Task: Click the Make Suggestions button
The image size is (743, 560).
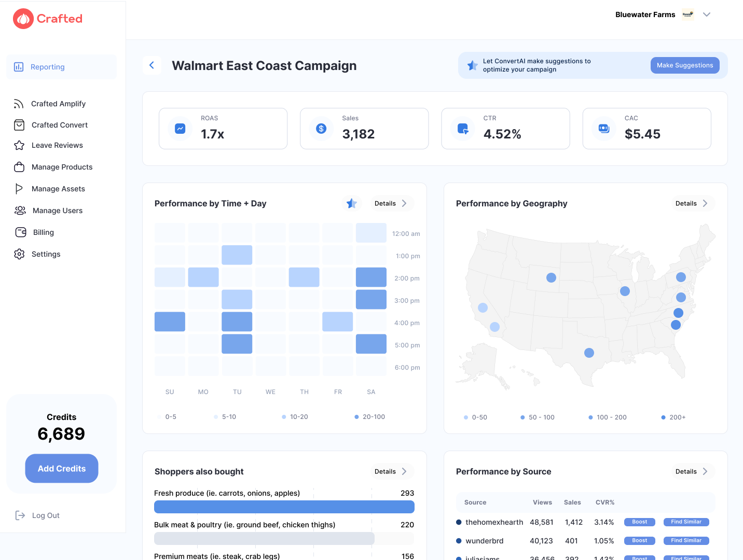Action: click(x=685, y=65)
